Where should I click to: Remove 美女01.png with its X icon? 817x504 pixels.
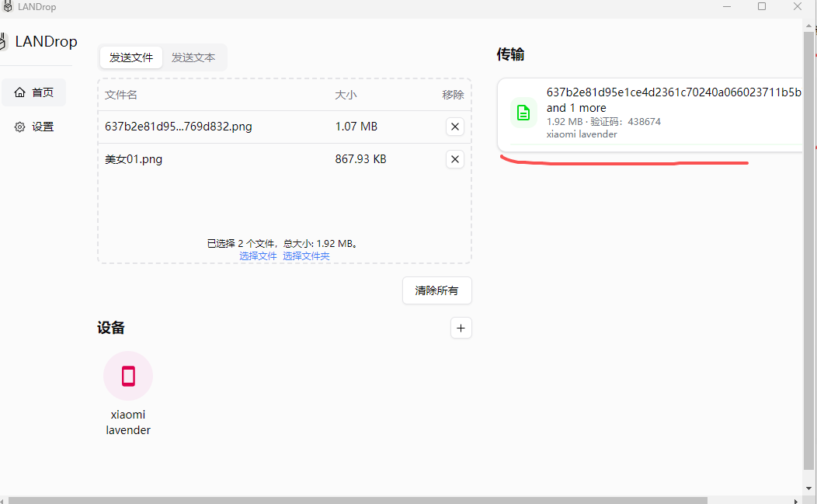pos(454,158)
